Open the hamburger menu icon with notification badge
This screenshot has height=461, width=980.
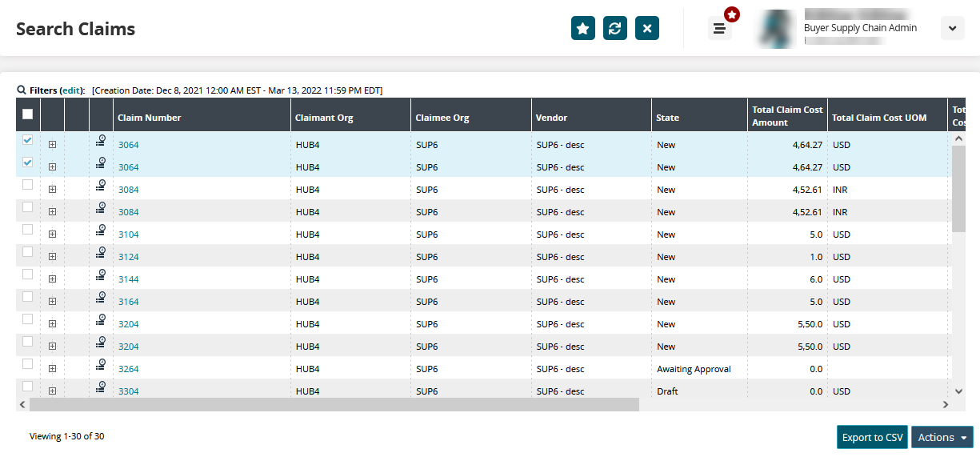[719, 29]
